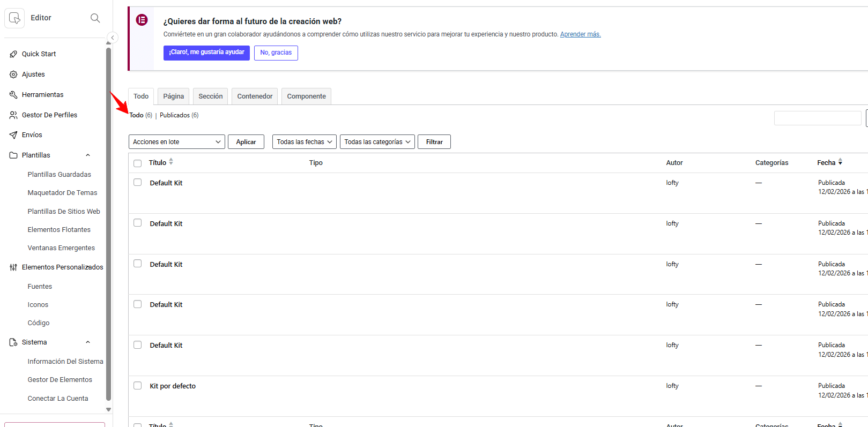This screenshot has width=868, height=427.
Task: Click the template search input field
Action: pyautogui.click(x=817, y=118)
